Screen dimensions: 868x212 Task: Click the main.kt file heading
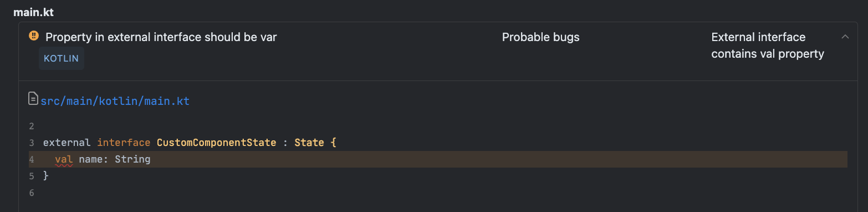point(34,12)
